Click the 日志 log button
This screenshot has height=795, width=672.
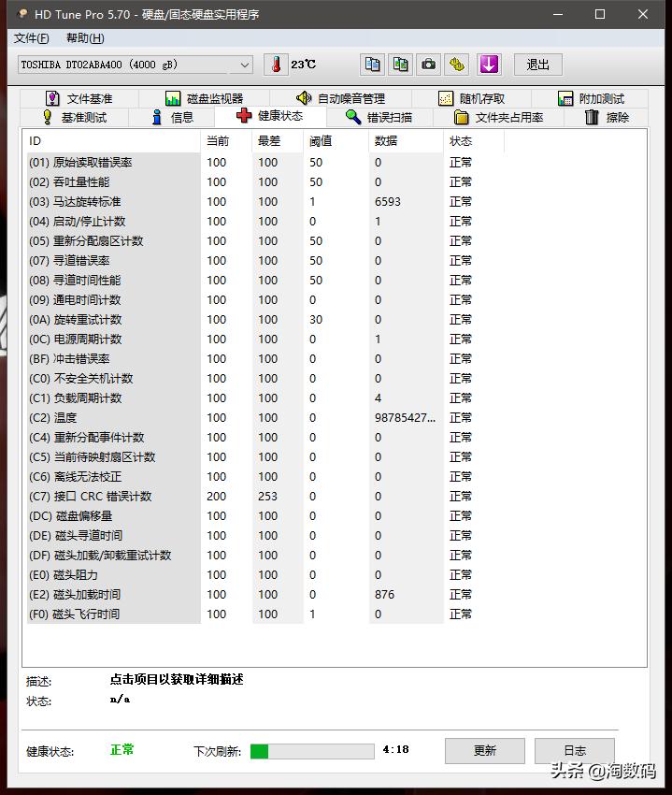click(575, 750)
